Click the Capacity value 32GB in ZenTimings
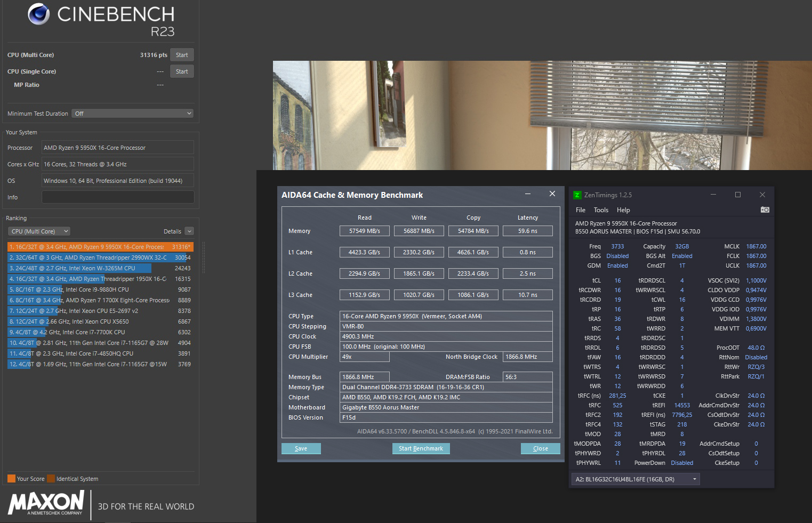The width and height of the screenshot is (812, 523). [682, 246]
